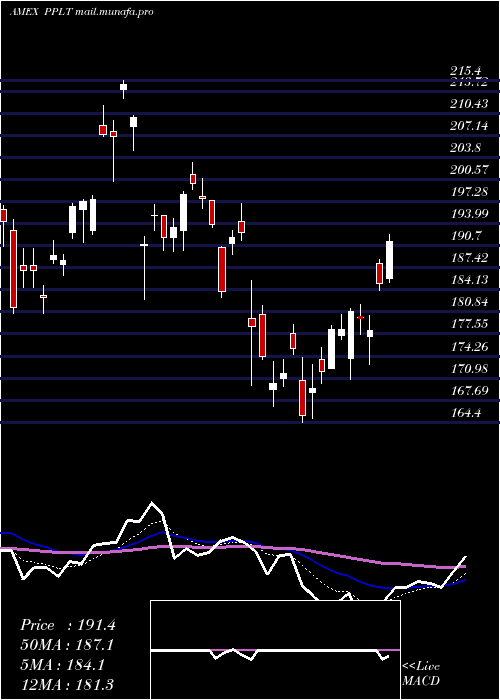Image resolution: width=500 pixels, height=700 pixels.
Task: Click the 190.7 price level label
Action: coord(466,236)
